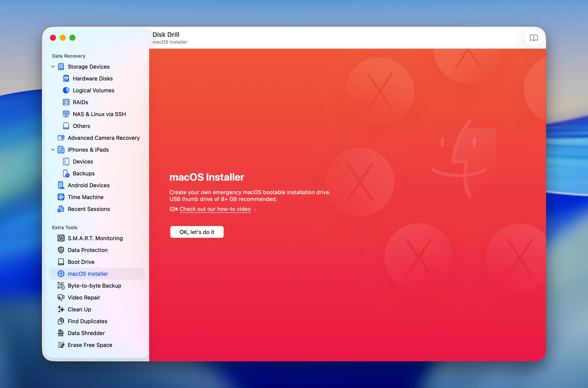Click the NAS & Linux via SSH icon

coord(66,114)
